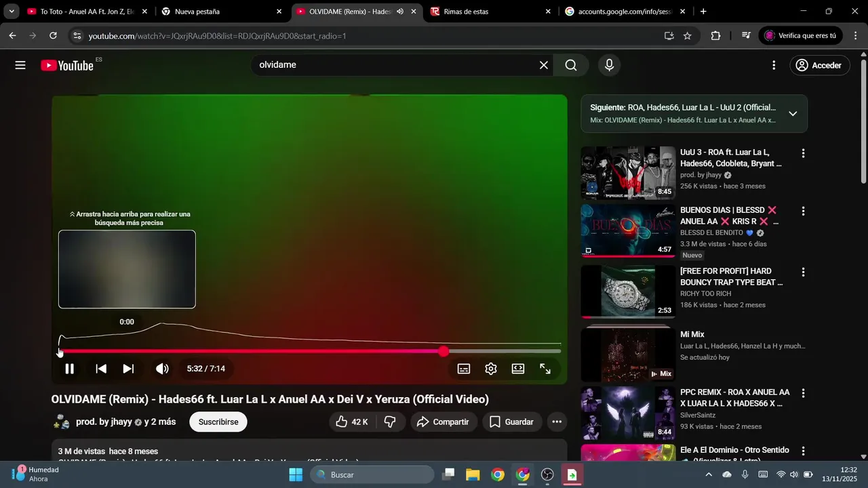Open options for PPC REMIX video

tap(803, 393)
